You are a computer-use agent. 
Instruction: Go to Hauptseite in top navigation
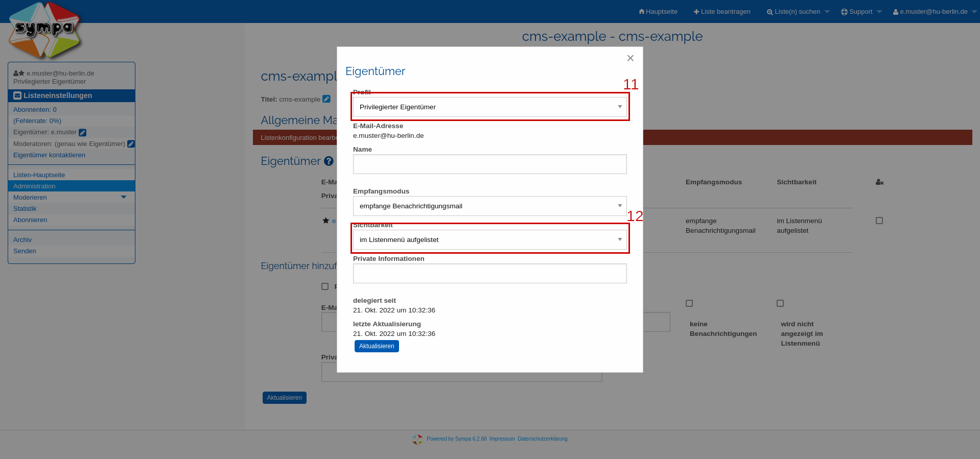pyautogui.click(x=658, y=12)
